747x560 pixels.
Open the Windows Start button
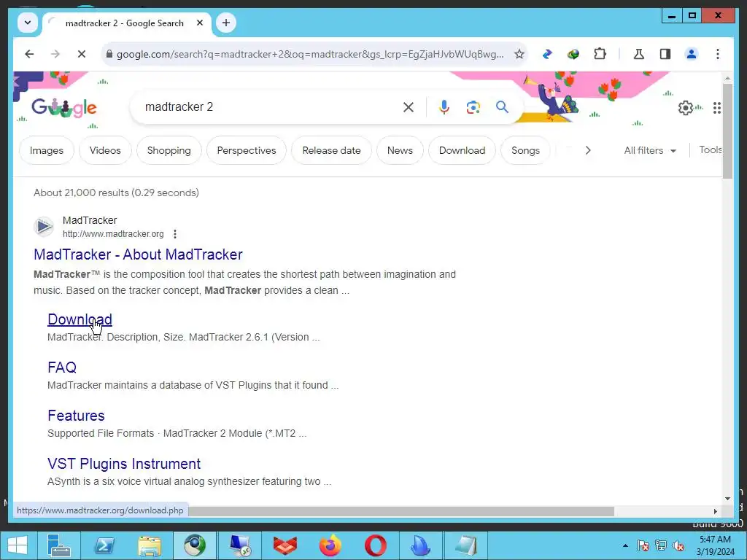click(x=18, y=545)
